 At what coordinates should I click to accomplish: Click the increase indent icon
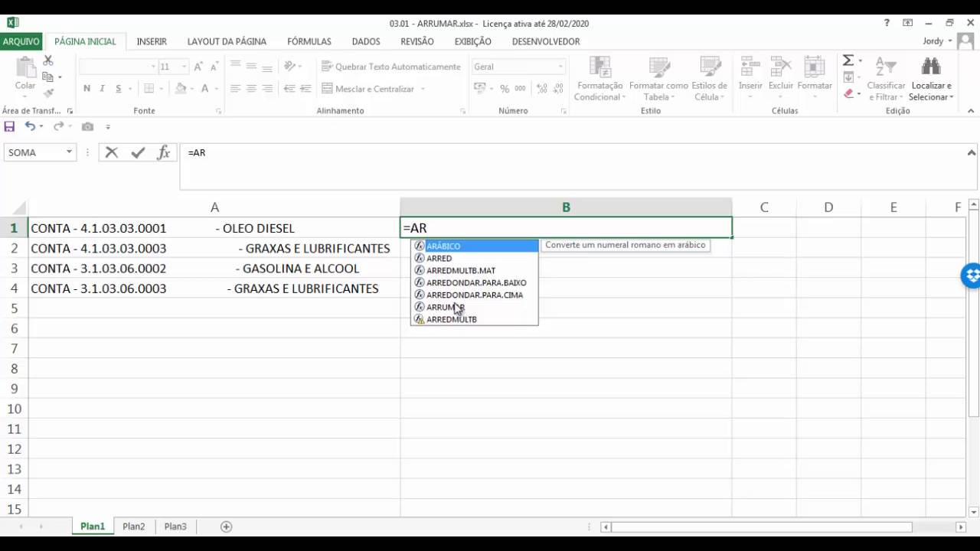pos(305,89)
